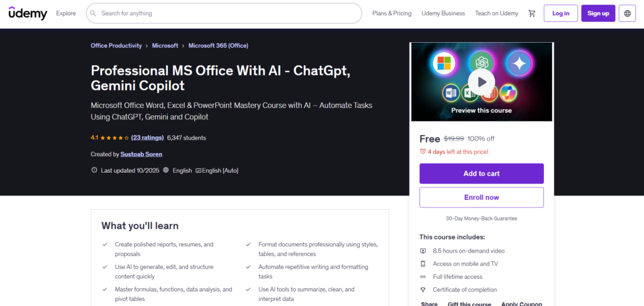Open Office Productivity breadcrumb

[116, 45]
